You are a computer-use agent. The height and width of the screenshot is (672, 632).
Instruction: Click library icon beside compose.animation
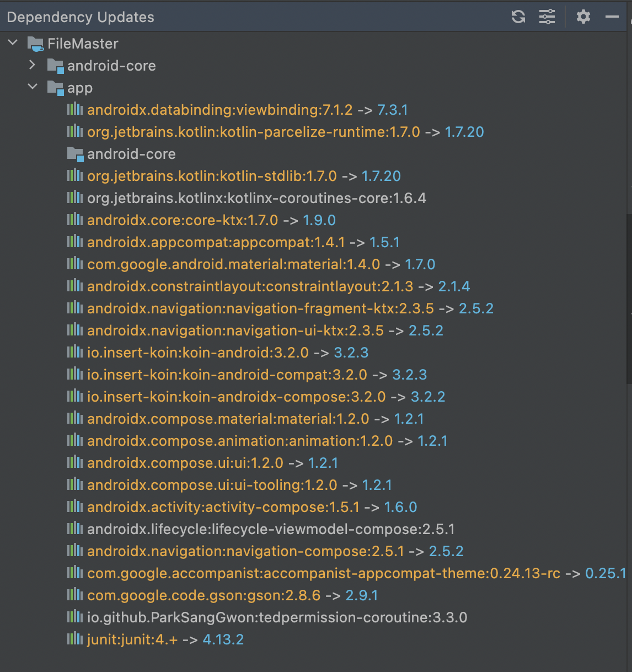coord(75,440)
